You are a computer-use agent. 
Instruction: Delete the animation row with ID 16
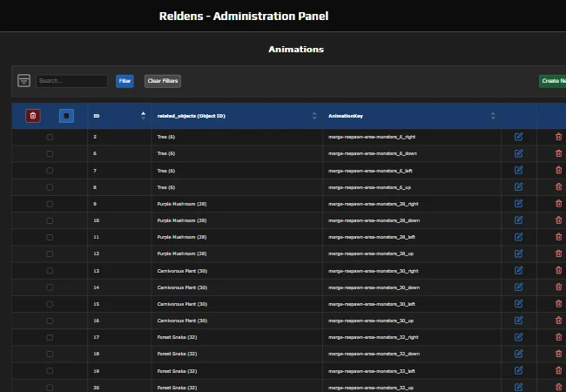[x=558, y=321]
